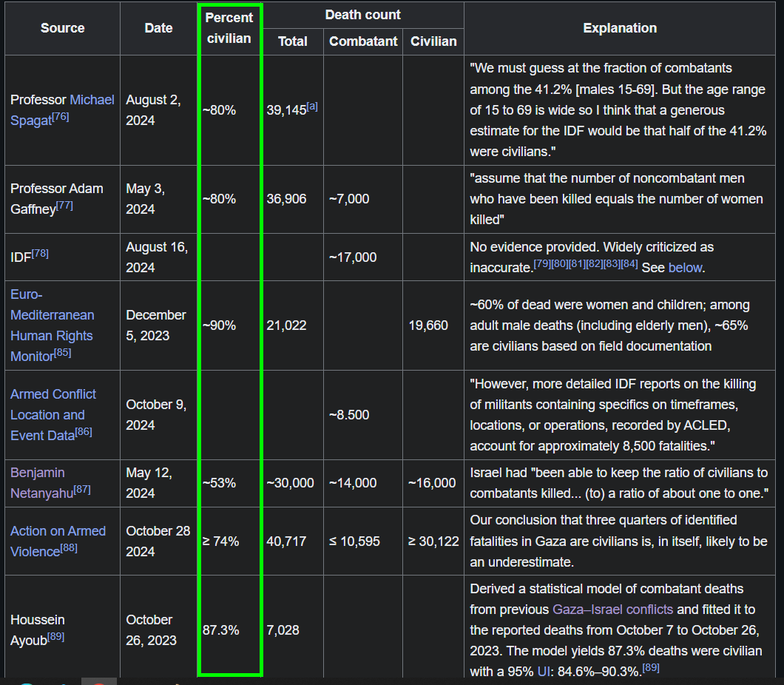Screen dimensions: 784x685
Task: Click the "Explanation" column header
Action: pos(620,28)
